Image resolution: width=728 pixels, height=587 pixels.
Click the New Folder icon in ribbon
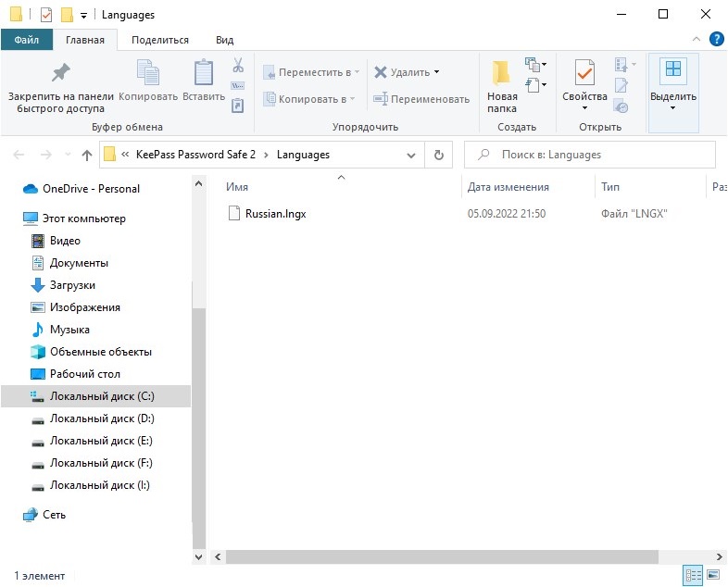[502, 74]
